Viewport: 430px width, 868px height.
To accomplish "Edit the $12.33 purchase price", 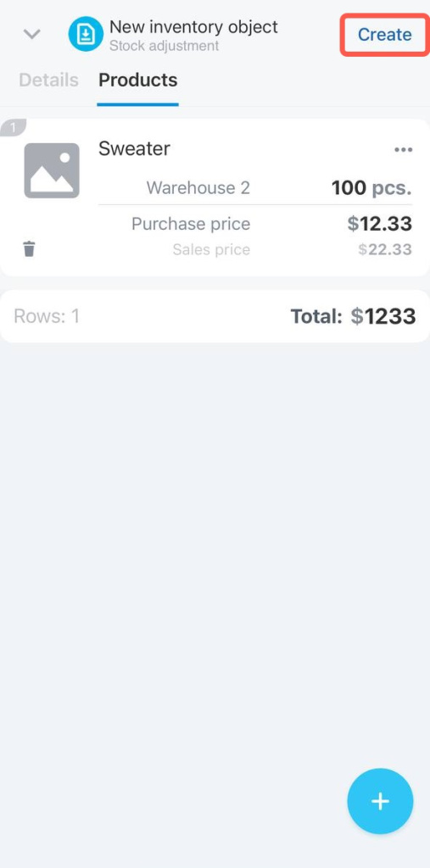I will coord(380,224).
